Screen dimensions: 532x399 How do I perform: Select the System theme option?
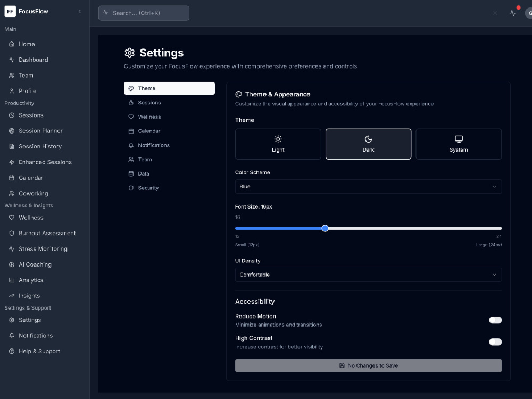point(459,144)
